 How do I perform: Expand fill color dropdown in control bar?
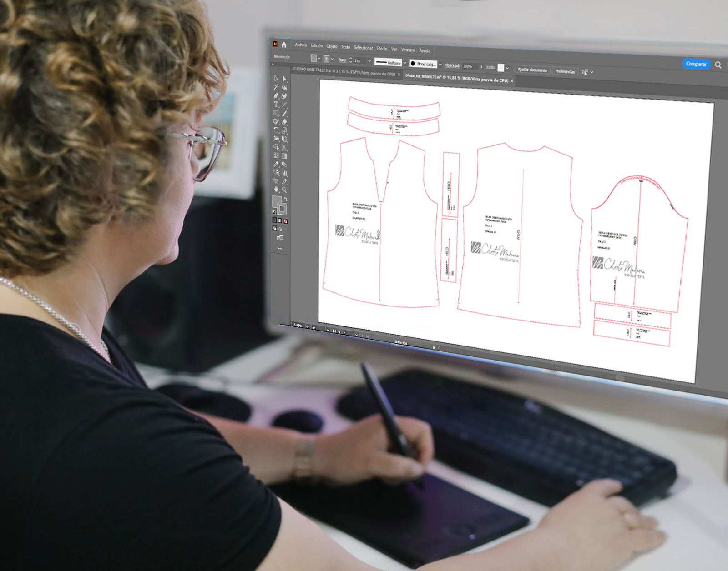(319, 58)
